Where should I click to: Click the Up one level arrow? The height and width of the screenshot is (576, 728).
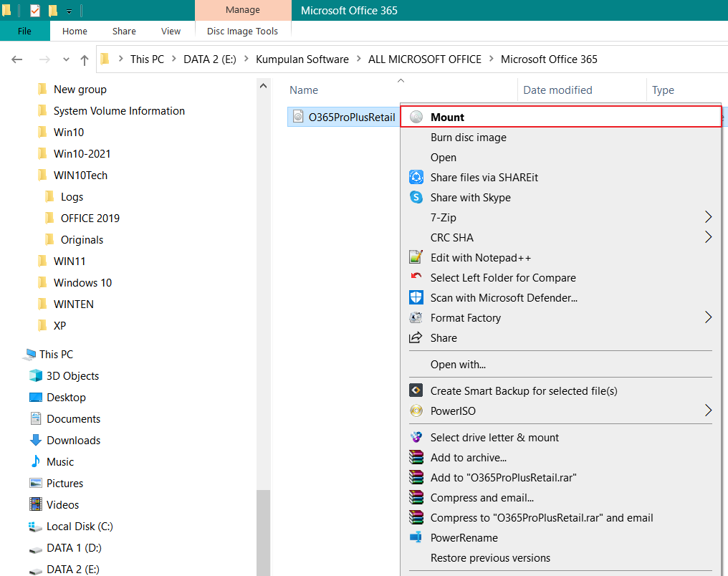pos(85,59)
